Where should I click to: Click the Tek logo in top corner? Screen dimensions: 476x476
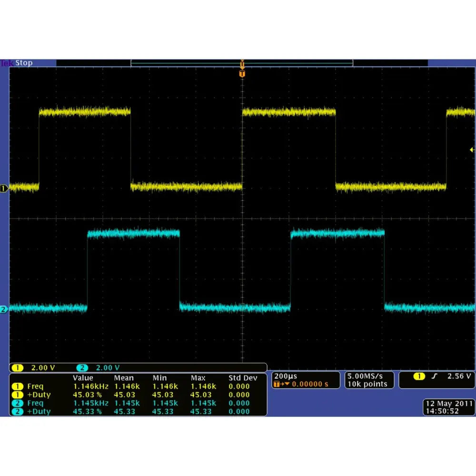(6, 63)
